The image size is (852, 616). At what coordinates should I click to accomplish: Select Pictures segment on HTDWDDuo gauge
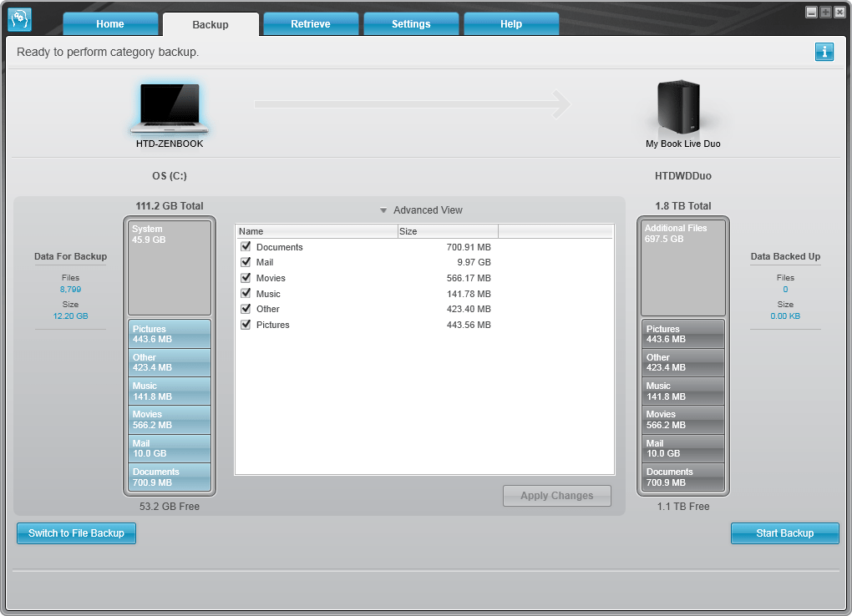pos(683,334)
